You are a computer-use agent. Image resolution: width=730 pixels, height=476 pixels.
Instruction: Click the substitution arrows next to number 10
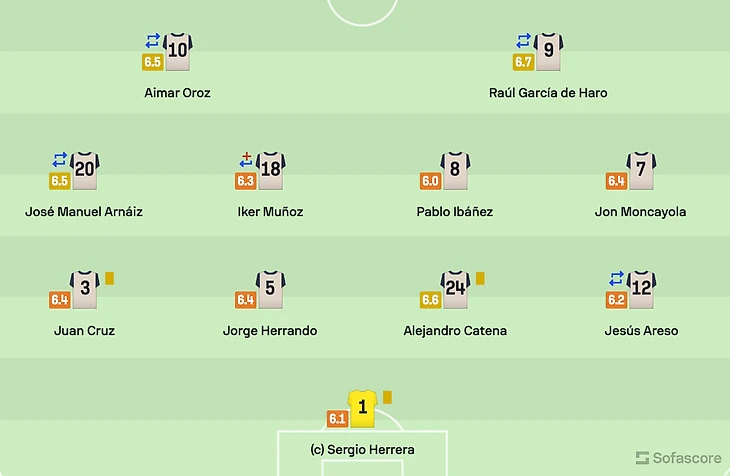pos(152,41)
